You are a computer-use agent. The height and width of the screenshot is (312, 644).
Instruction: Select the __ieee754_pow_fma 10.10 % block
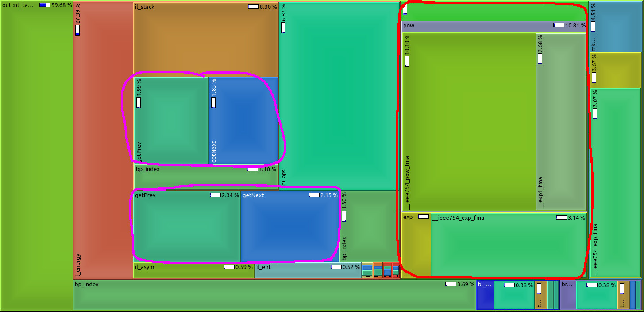click(x=469, y=121)
